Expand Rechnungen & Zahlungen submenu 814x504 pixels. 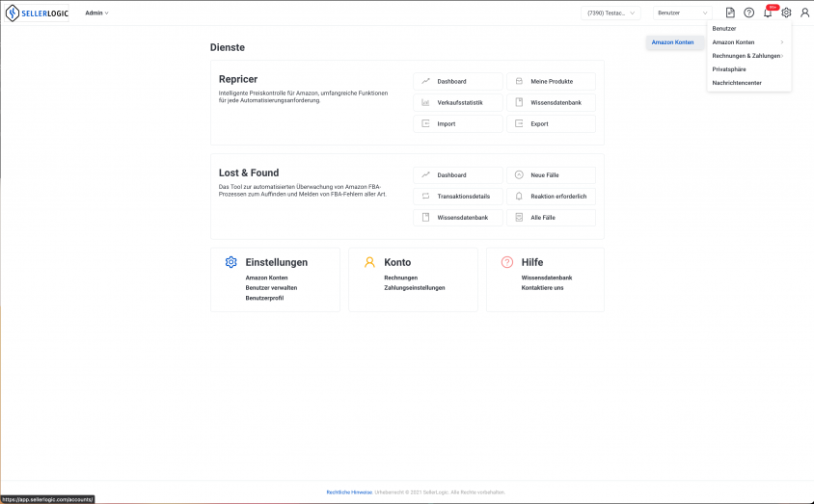(747, 56)
